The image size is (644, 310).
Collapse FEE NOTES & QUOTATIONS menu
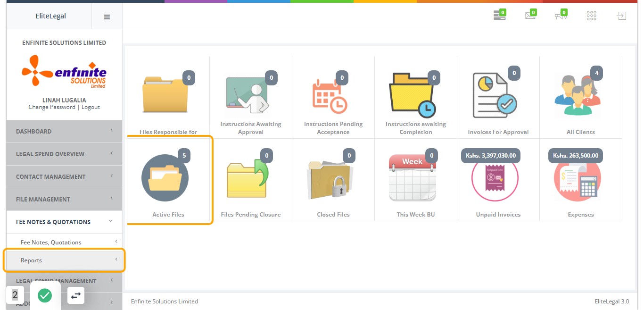click(64, 222)
